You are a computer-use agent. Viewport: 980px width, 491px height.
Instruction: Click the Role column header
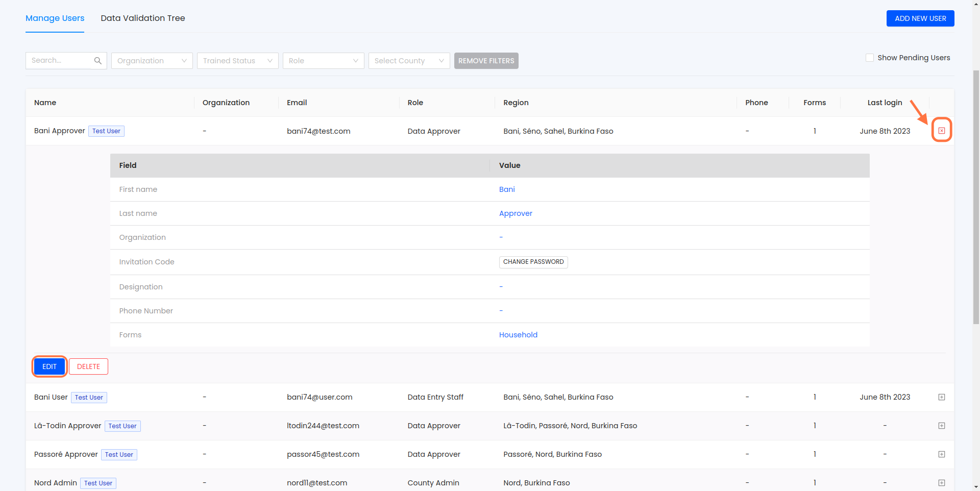[x=415, y=103]
